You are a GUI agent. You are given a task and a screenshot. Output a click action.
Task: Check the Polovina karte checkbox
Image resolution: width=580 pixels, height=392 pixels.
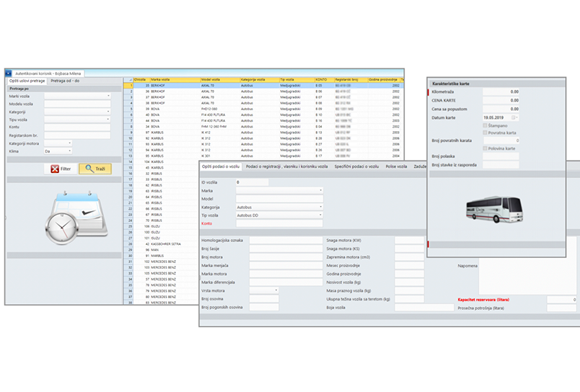[485, 148]
